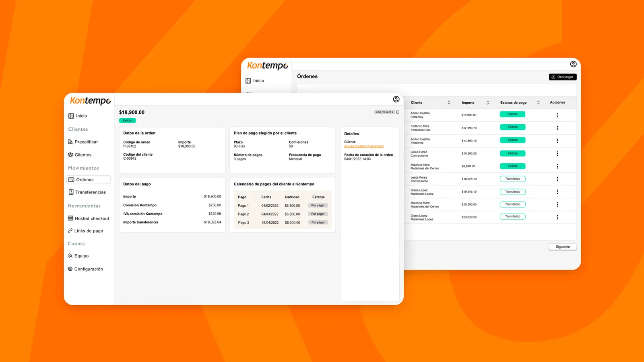This screenshot has width=644, height=362.
Task: Open actions menu for the $18,928.10 order row
Action: (557, 179)
